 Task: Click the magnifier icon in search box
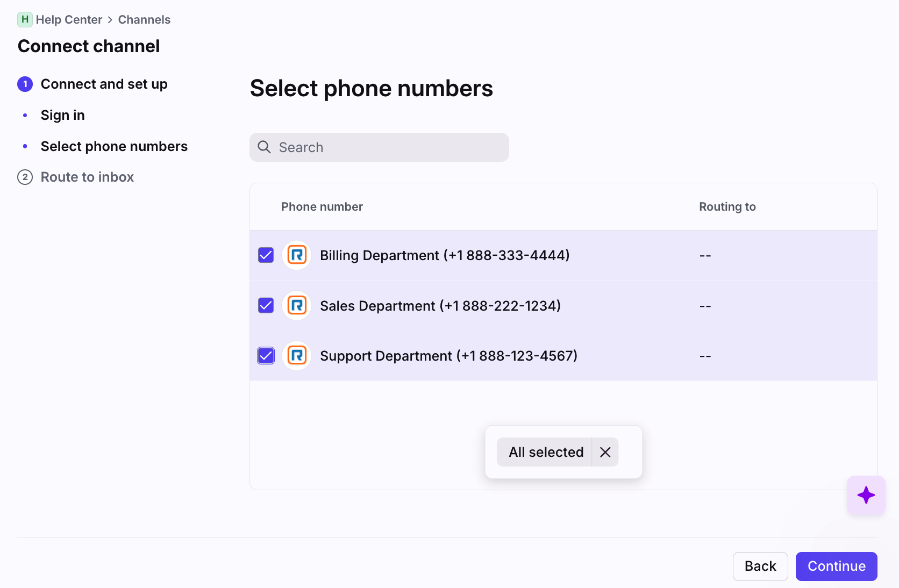[264, 147]
